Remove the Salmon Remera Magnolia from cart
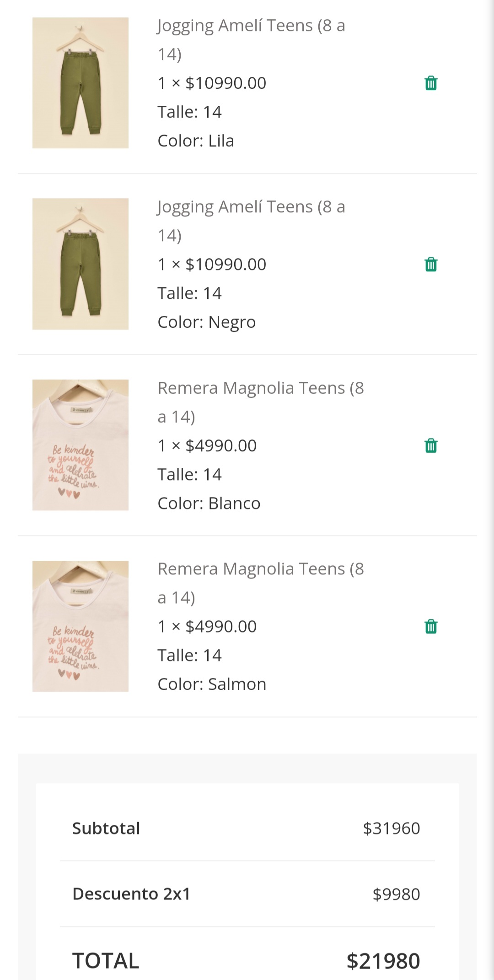Image resolution: width=494 pixels, height=980 pixels. (x=431, y=626)
